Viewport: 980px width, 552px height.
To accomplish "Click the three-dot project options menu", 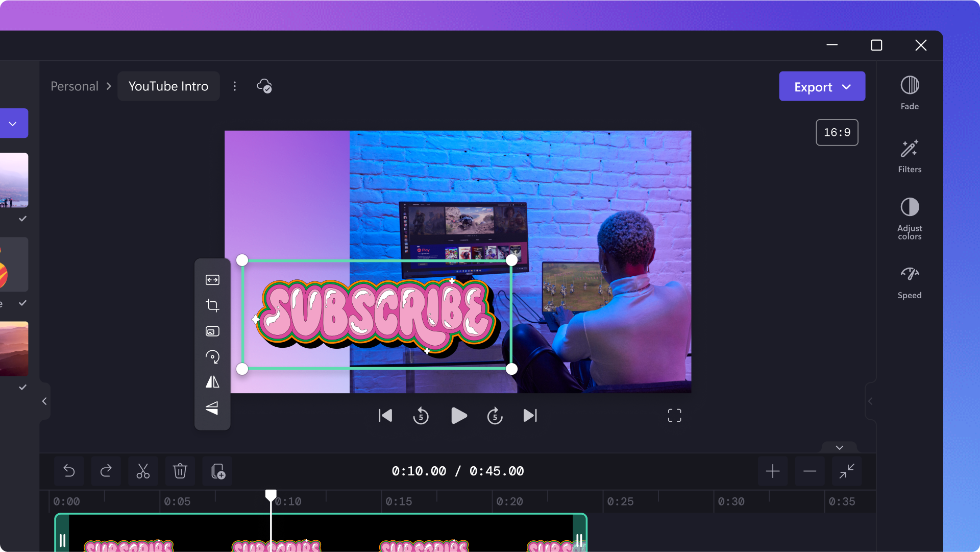I will pyautogui.click(x=235, y=86).
